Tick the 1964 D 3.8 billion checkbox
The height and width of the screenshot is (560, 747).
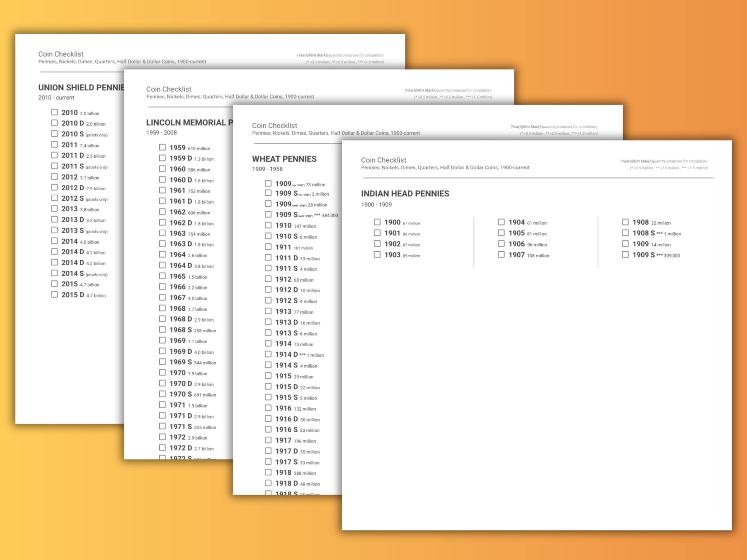[x=162, y=265]
